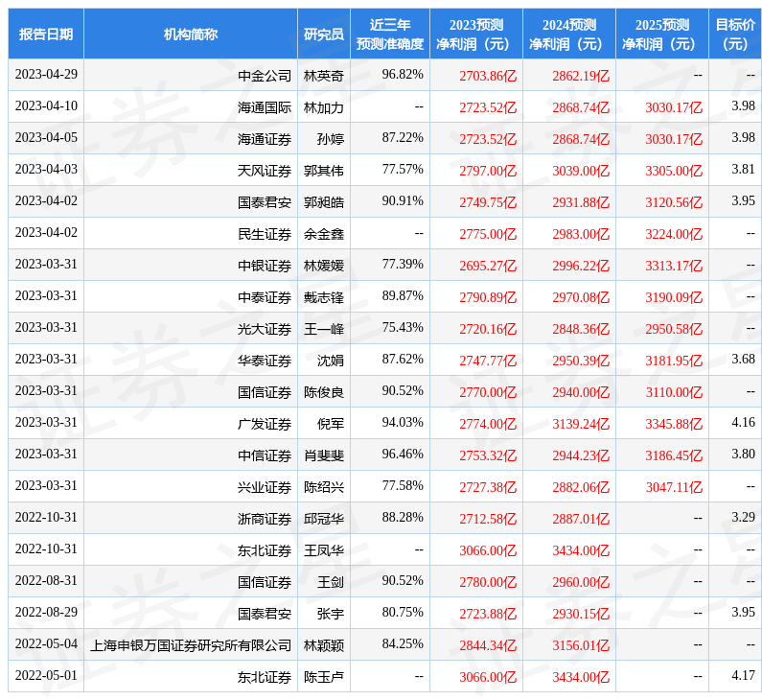The image size is (762, 700).
Task: Click analyst name 肖斐斐
Action: 323,455
